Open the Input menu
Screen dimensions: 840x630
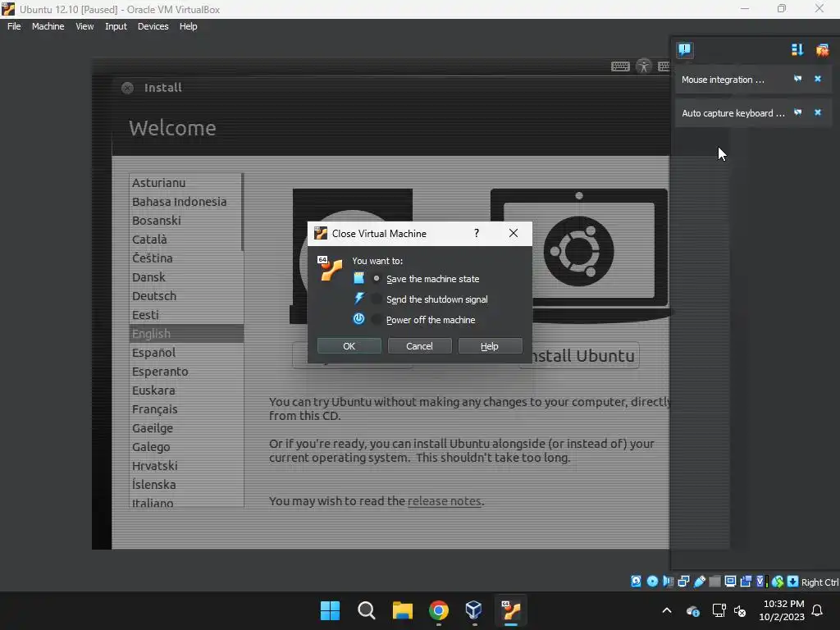(x=116, y=26)
